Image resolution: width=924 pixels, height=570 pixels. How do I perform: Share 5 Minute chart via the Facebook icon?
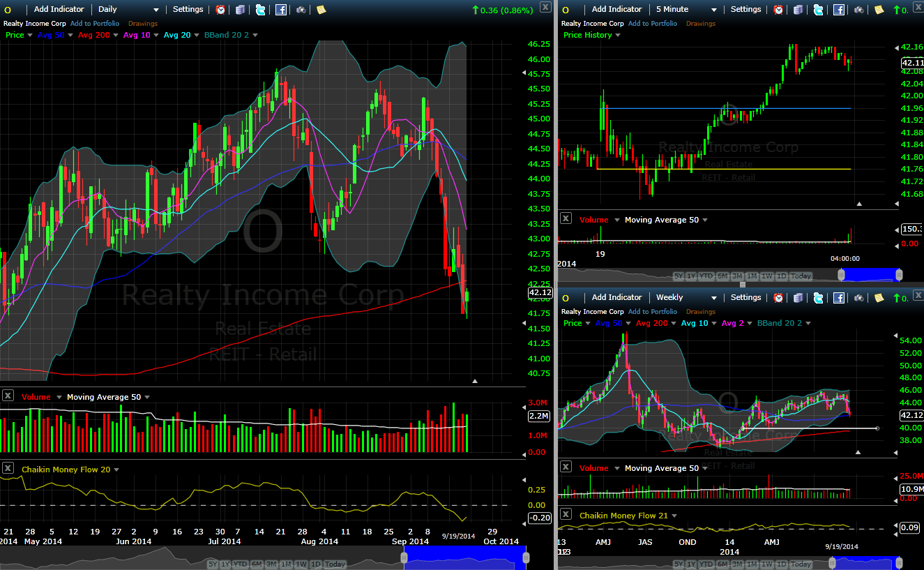839,10
